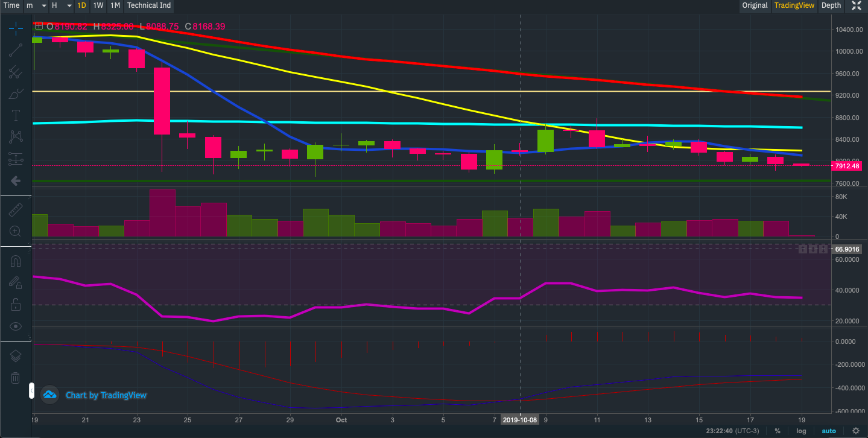Select the crosshair cursor tool

[x=16, y=28]
